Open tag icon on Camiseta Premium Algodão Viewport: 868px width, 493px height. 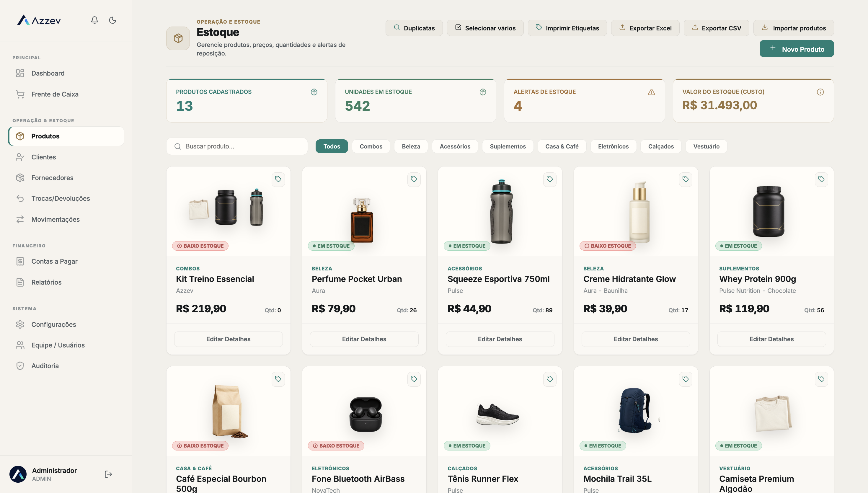click(x=821, y=379)
